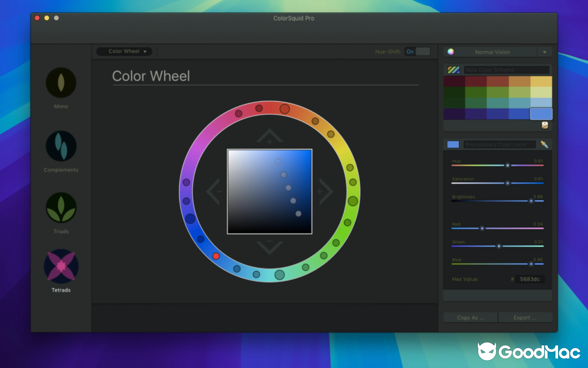Select the Complements scheme icon
This screenshot has width=588, height=368.
click(x=61, y=146)
